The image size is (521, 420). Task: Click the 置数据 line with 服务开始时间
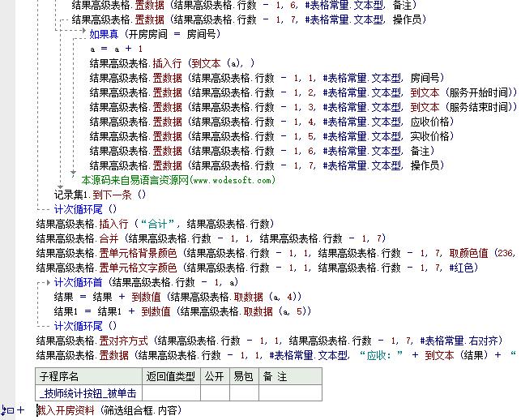[x=303, y=92]
